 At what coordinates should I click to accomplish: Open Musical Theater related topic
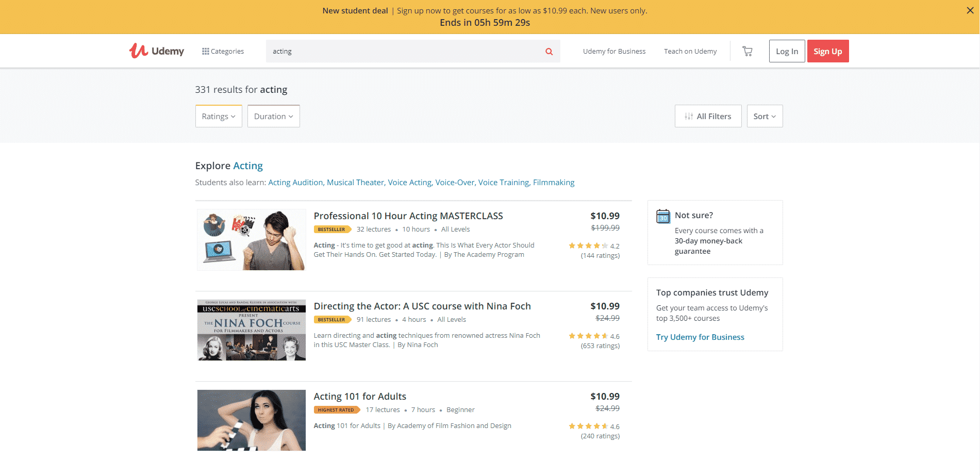coord(355,183)
